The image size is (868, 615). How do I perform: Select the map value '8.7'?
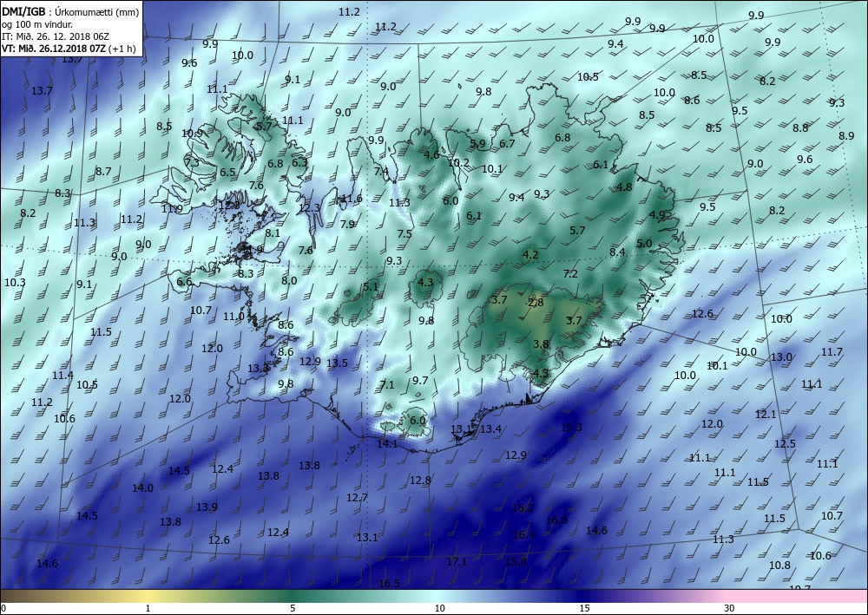tap(103, 172)
